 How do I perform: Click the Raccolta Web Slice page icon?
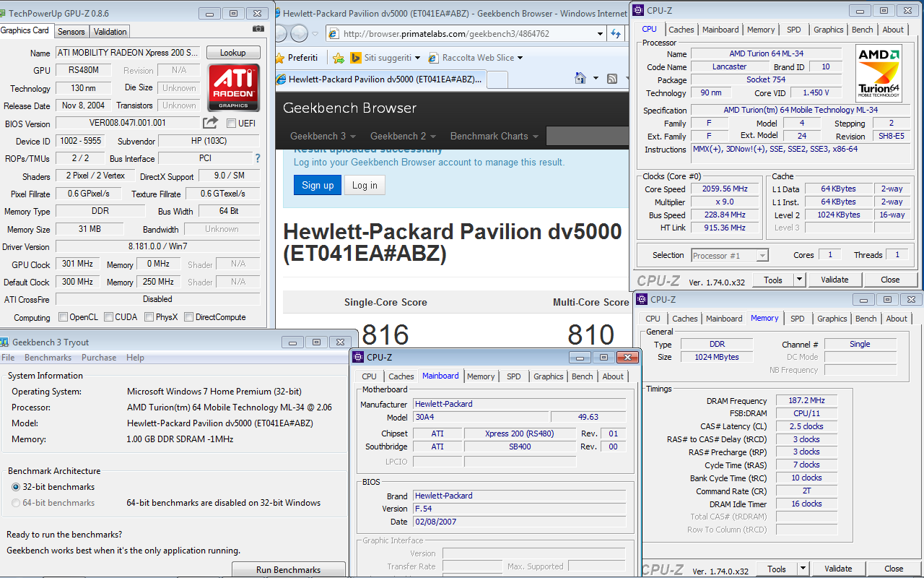(434, 58)
